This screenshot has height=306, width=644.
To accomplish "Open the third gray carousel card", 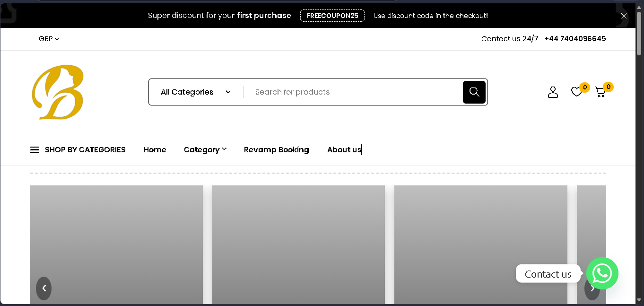I will tap(481, 245).
